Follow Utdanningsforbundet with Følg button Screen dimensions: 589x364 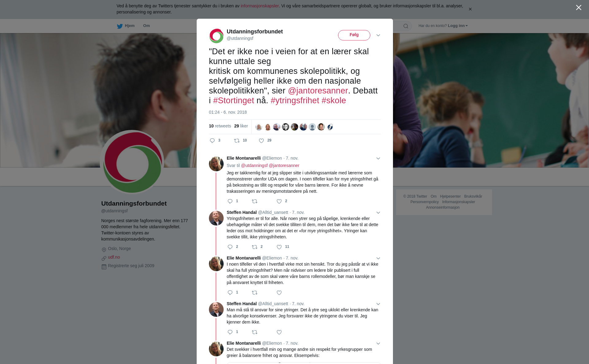(x=354, y=35)
